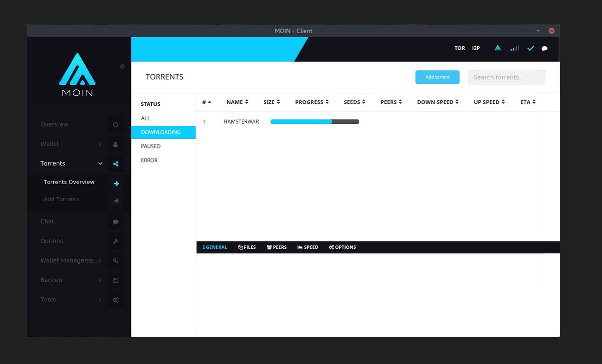The width and height of the screenshot is (602, 364).
Task: Sort by the # column header
Action: click(207, 102)
